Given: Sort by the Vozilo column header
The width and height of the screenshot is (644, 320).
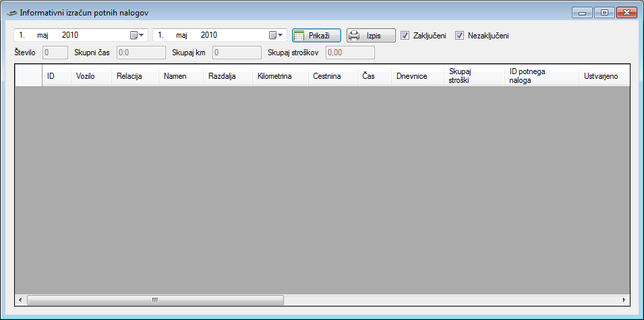Looking at the screenshot, I should (x=90, y=76).
